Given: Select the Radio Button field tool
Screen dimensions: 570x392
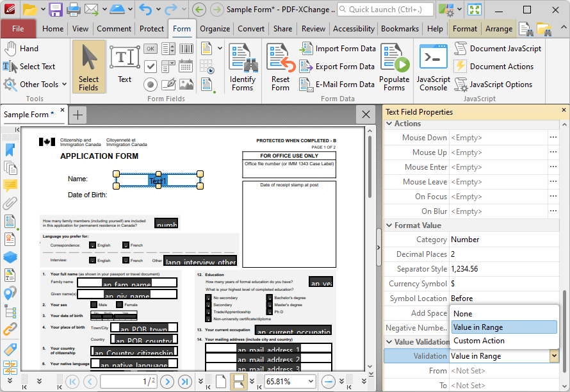Looking at the screenshot, I should pyautogui.click(x=151, y=84).
